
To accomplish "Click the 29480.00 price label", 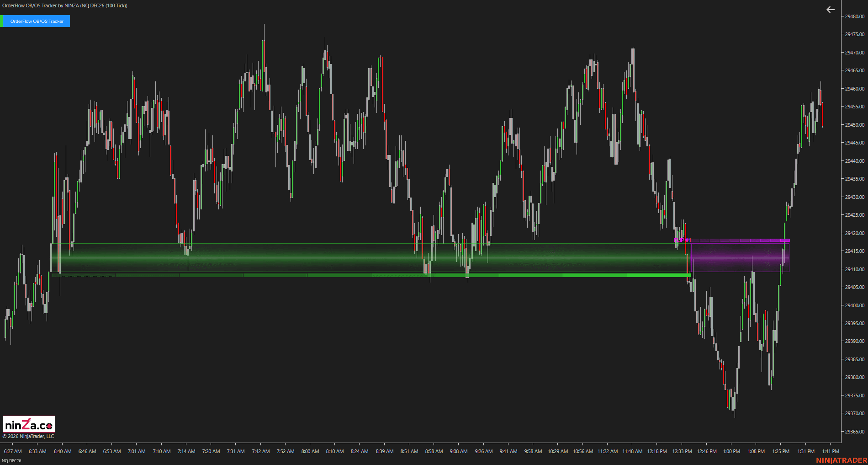I will (854, 16).
